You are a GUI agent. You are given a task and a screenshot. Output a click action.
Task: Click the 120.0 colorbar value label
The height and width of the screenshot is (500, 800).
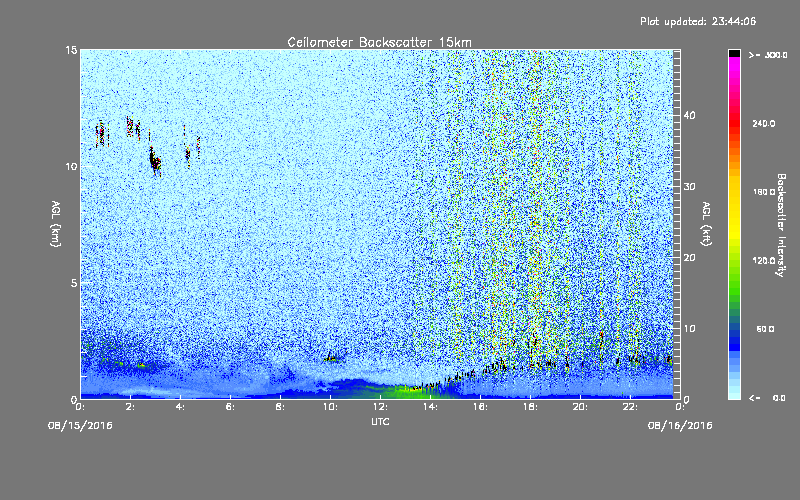(x=764, y=261)
